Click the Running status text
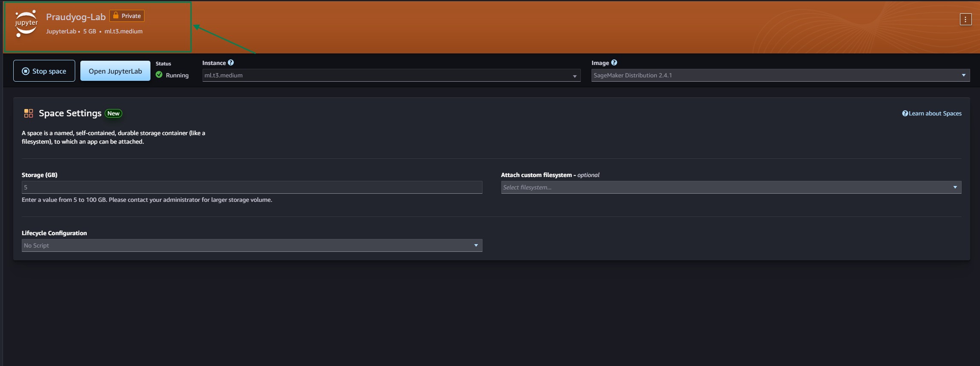The image size is (980, 366). click(x=177, y=75)
